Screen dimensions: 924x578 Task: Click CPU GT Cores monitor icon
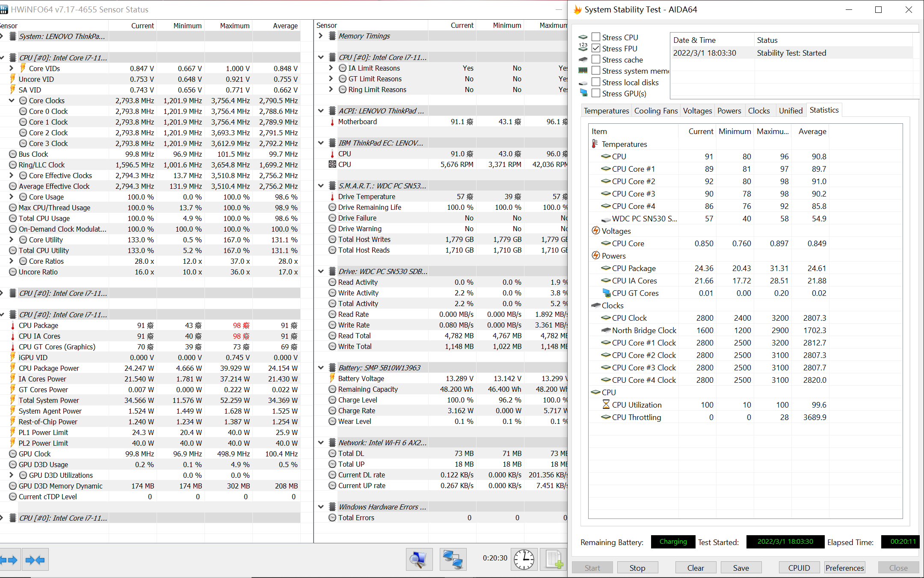(606, 293)
